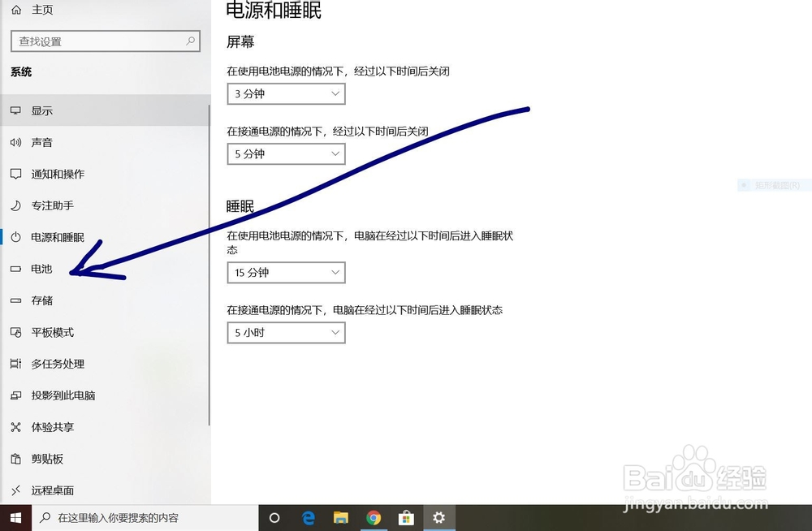812x531 pixels.
Task: Open the 电池 (Battery) settings
Action: click(39, 269)
